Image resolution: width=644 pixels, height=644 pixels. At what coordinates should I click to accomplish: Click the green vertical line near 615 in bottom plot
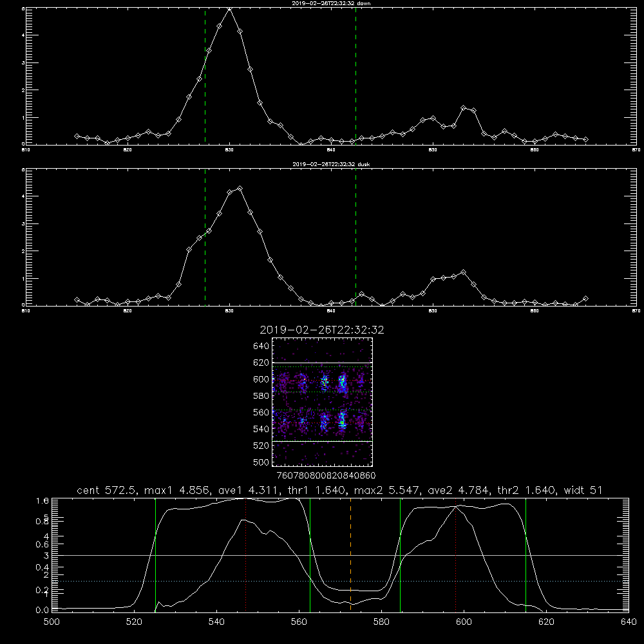526,554
